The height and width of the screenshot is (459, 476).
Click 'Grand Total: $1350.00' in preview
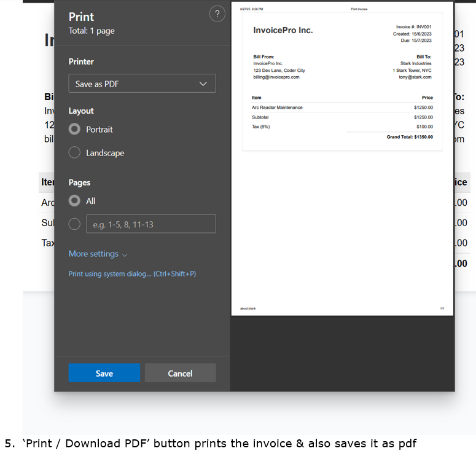pyautogui.click(x=410, y=137)
